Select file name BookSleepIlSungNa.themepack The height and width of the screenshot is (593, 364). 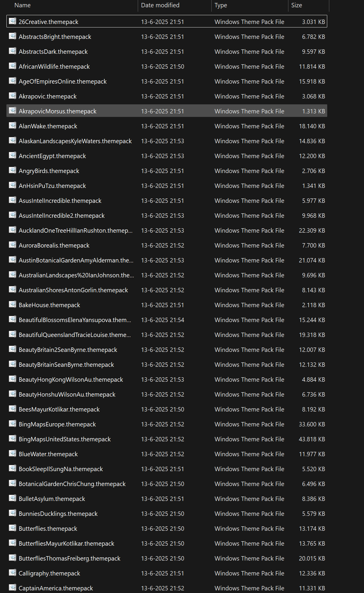[61, 469]
